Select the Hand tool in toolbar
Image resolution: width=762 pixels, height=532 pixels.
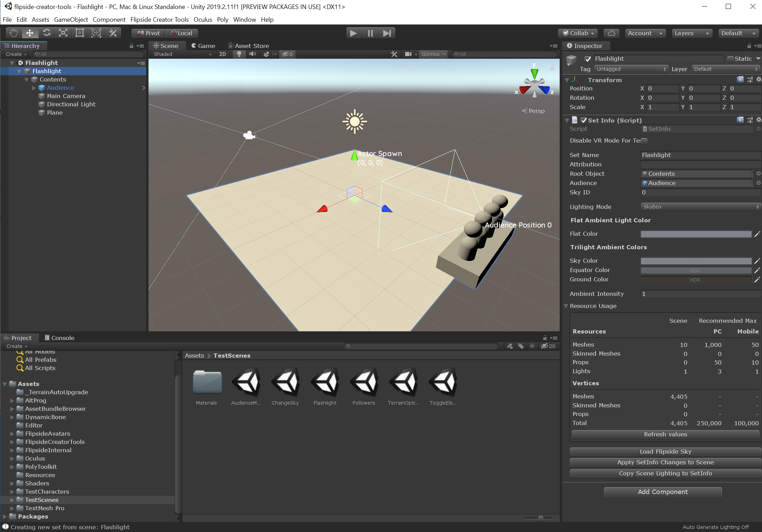(13, 33)
